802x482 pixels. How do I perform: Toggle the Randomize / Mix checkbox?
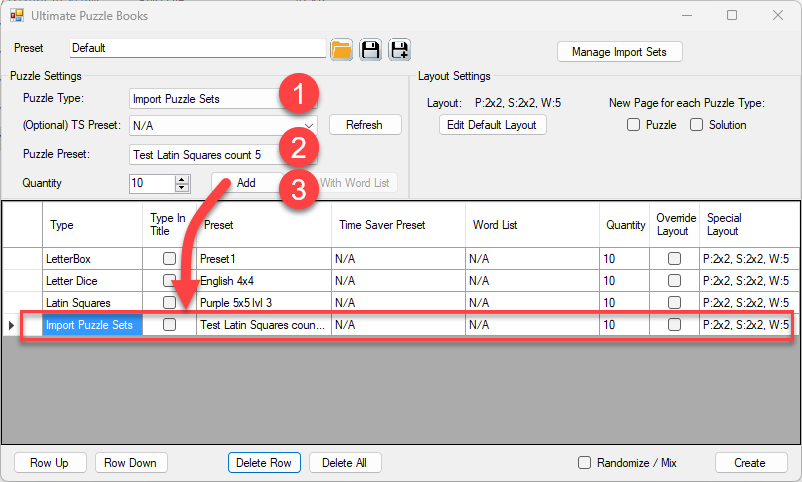pyautogui.click(x=584, y=463)
